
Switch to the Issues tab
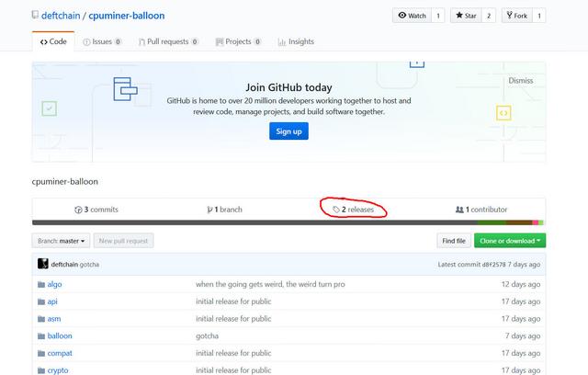coord(102,41)
